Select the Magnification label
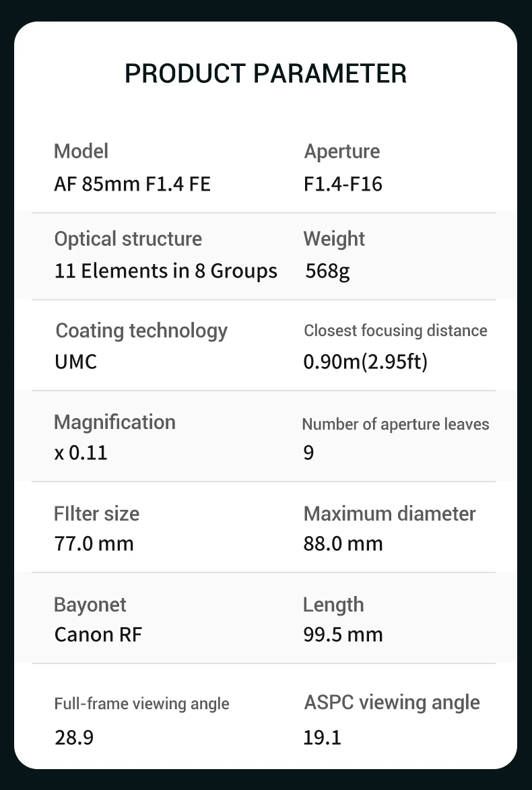This screenshot has width=532, height=790. pos(114,422)
